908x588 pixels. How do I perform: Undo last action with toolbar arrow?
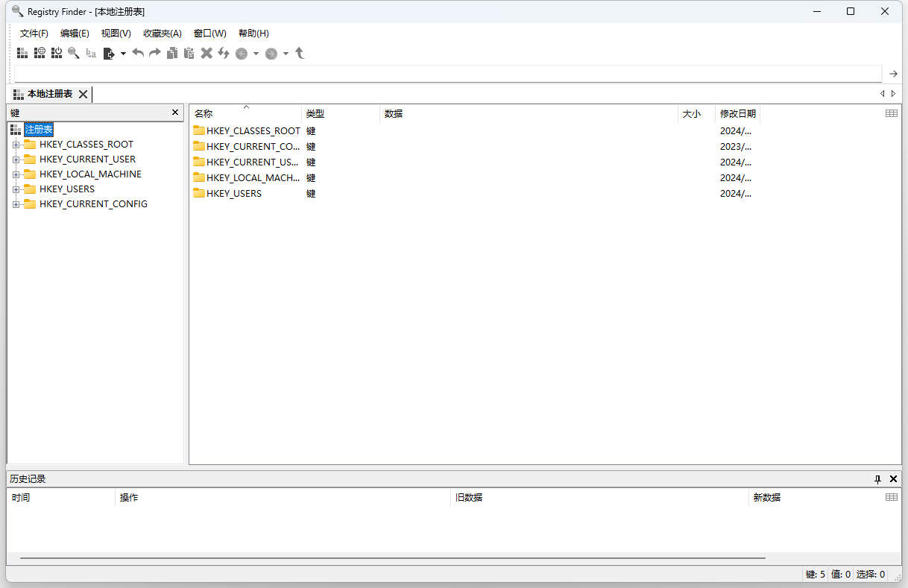pos(138,53)
